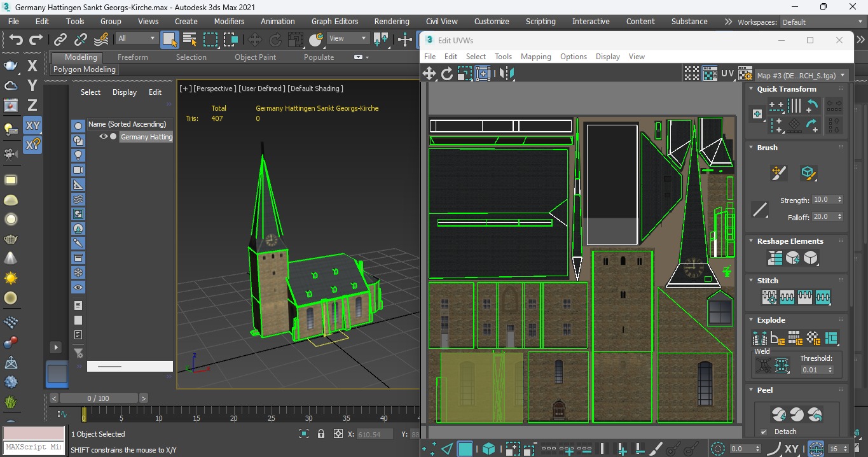The width and height of the screenshot is (868, 457).
Task: Click the [Perspective] viewport label
Action: coord(215,88)
